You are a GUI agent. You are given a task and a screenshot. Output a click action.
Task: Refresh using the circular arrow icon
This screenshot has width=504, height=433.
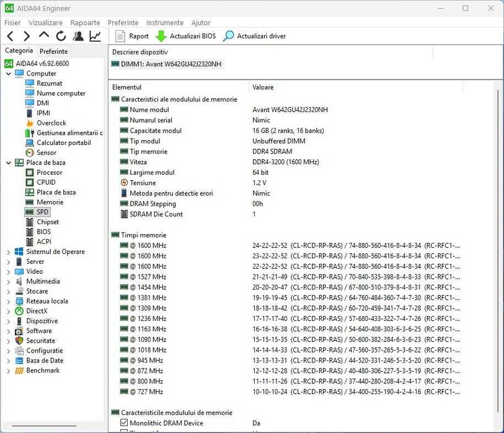61,36
